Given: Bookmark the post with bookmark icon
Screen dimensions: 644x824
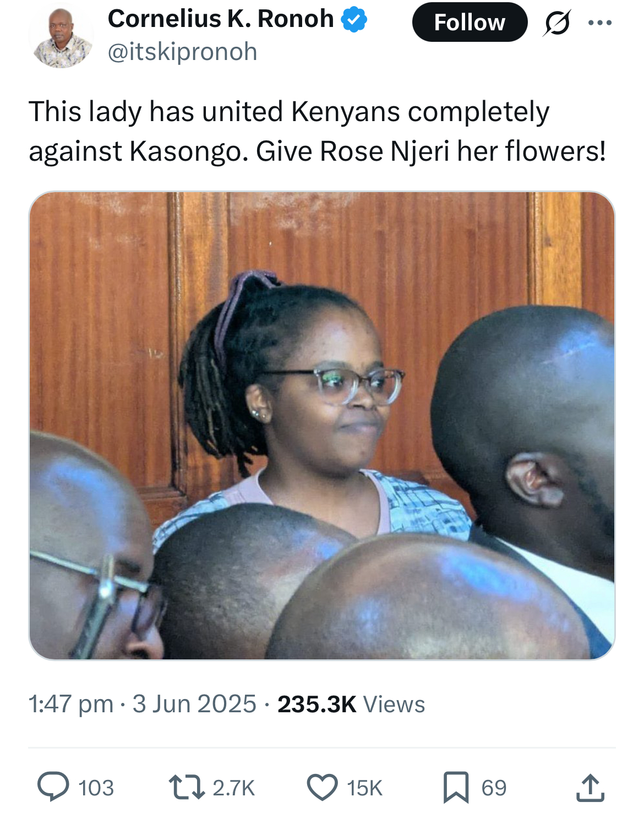Looking at the screenshot, I should point(456,787).
